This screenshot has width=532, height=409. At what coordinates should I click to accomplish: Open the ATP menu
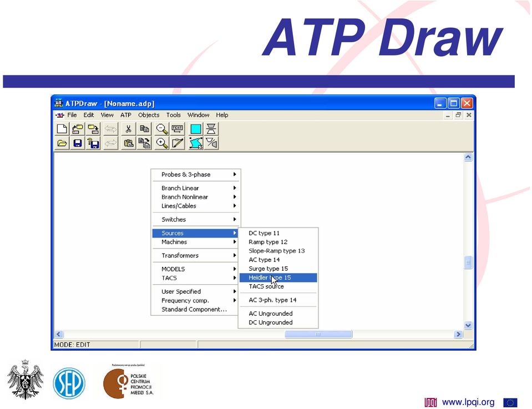tap(125, 115)
